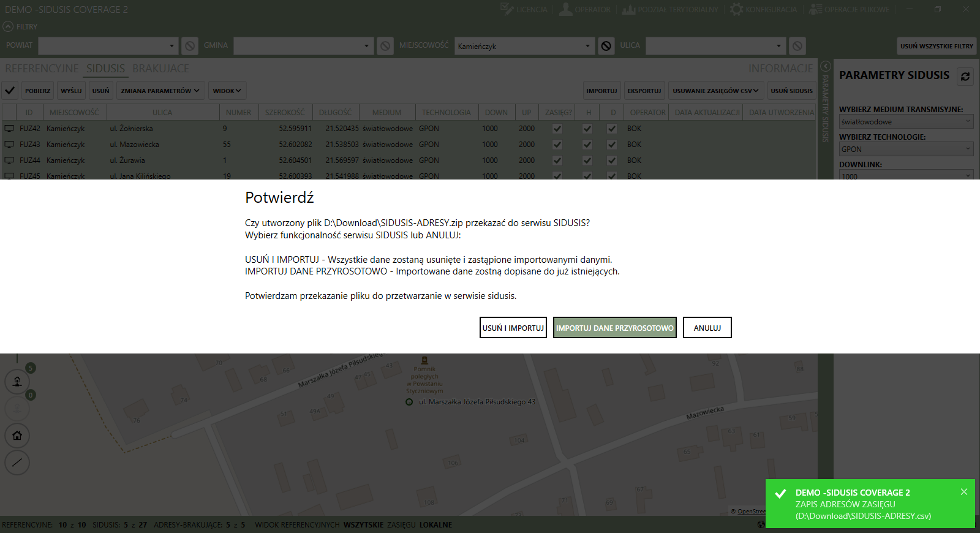Viewport: 980px width, 533px height.
Task: Open the medium transmisyjne światłowodowe dropdown
Action: click(x=906, y=122)
